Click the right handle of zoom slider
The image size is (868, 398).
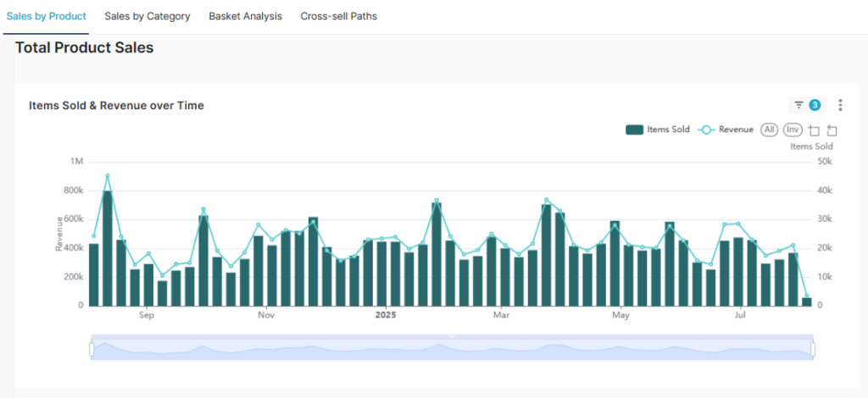(x=812, y=349)
